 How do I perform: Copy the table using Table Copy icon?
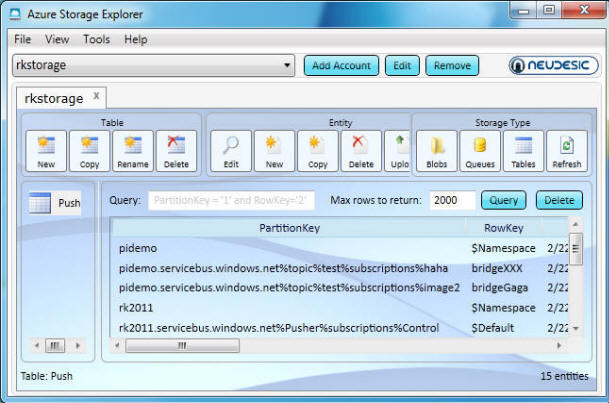[90, 151]
